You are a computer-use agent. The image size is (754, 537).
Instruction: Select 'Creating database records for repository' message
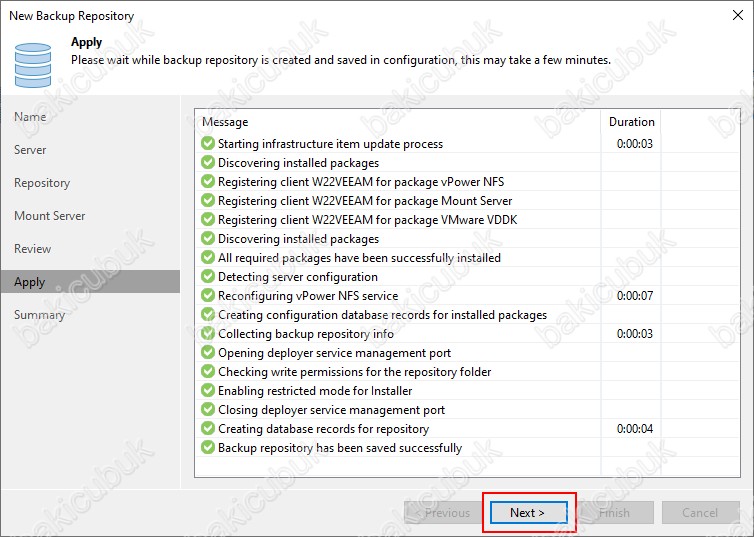323,429
